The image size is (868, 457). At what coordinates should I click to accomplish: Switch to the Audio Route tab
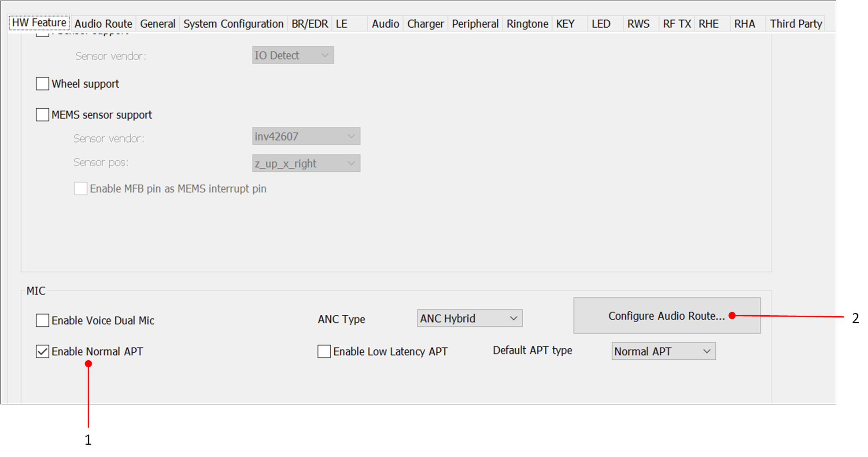pos(103,24)
